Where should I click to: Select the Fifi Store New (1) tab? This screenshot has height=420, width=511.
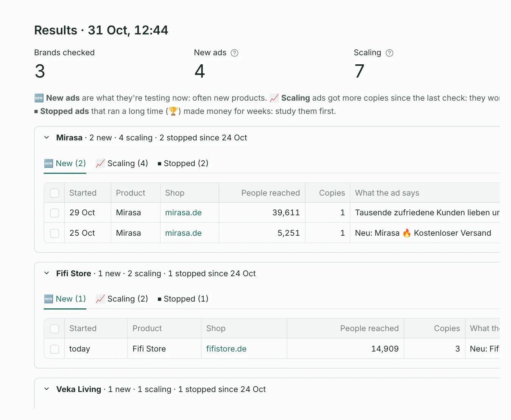(x=65, y=299)
